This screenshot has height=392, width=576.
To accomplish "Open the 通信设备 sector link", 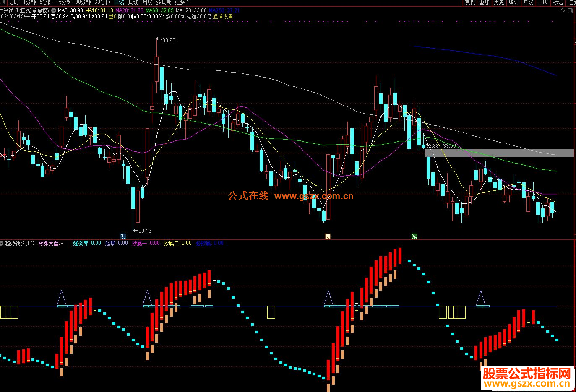I will pyautogui.click(x=223, y=16).
